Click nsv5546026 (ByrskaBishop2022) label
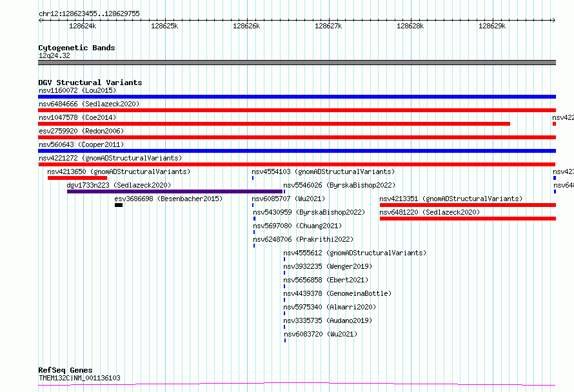The height and width of the screenshot is (392, 574). click(339, 185)
